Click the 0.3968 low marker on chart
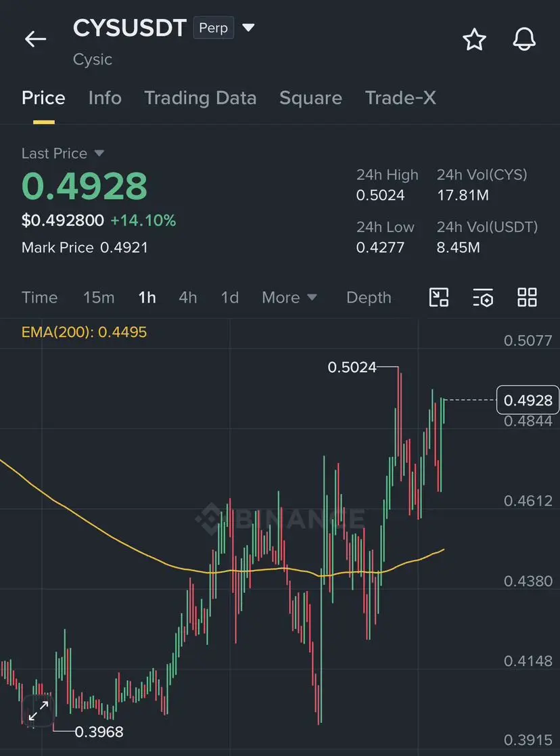The height and width of the screenshot is (756, 560). pyautogui.click(x=99, y=732)
